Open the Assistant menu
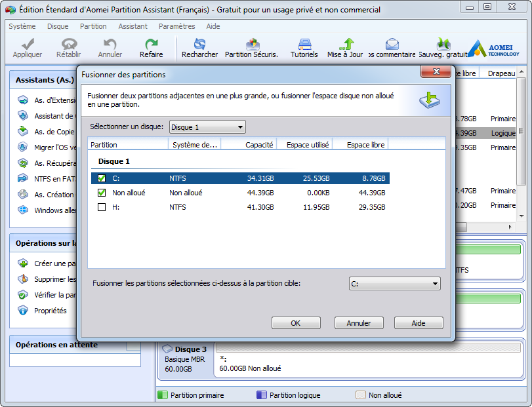Image resolution: width=532 pixels, height=407 pixels. coord(133,26)
